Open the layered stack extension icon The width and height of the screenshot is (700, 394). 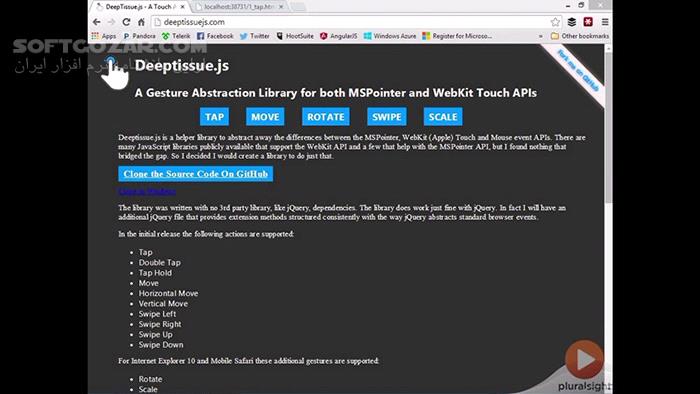click(x=572, y=22)
